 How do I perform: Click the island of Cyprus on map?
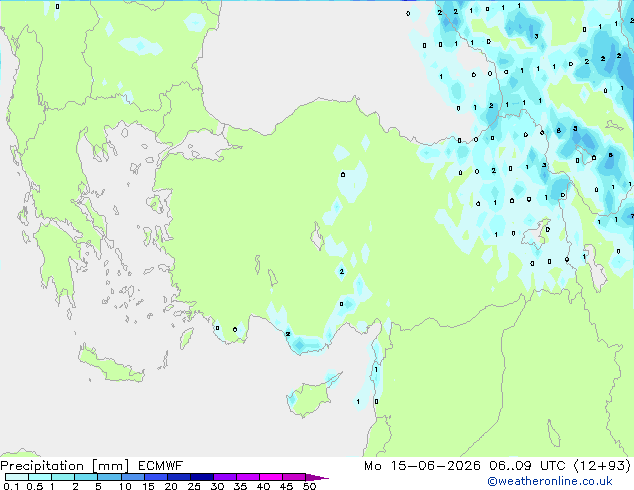click(312, 396)
